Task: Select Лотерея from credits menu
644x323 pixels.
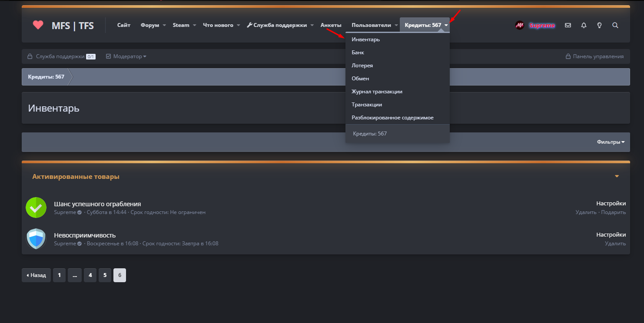Action: pyautogui.click(x=362, y=66)
